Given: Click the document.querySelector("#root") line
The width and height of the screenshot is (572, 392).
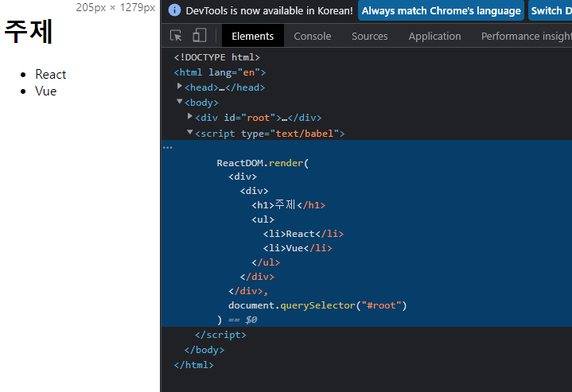Looking at the screenshot, I should click(317, 305).
